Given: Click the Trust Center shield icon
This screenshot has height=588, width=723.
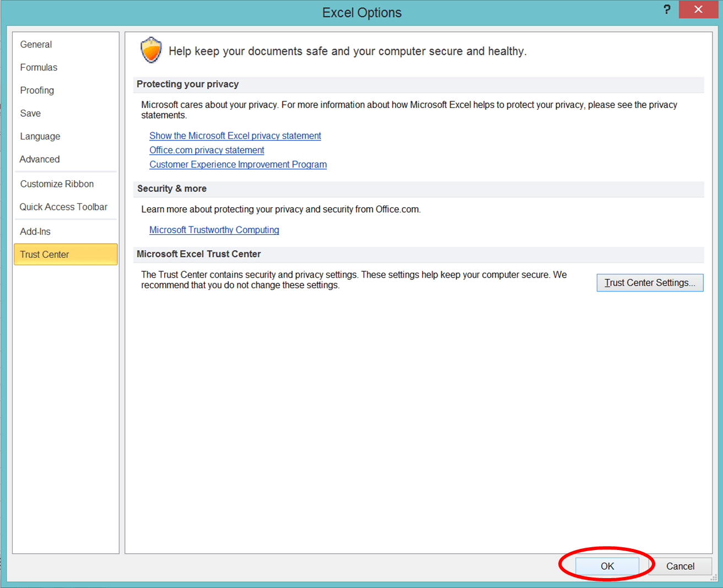Looking at the screenshot, I should coord(151,50).
